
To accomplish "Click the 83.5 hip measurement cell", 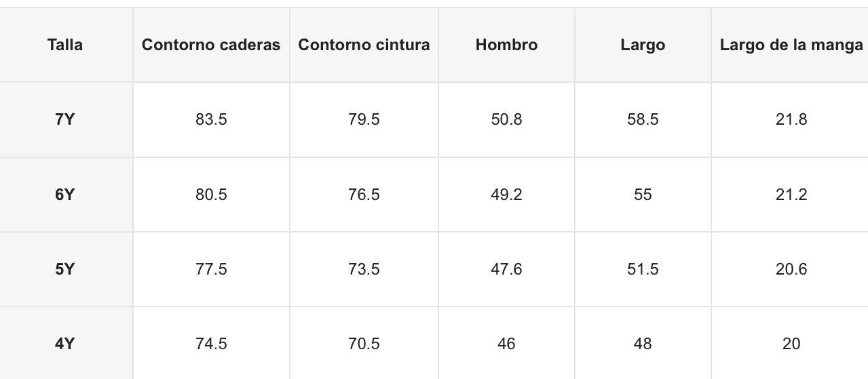I will 211,120.
